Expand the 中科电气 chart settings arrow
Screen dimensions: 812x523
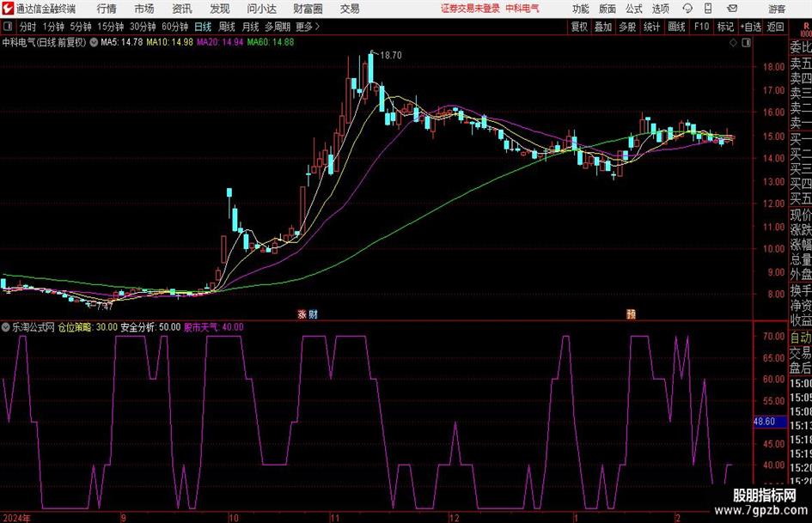coord(94,42)
